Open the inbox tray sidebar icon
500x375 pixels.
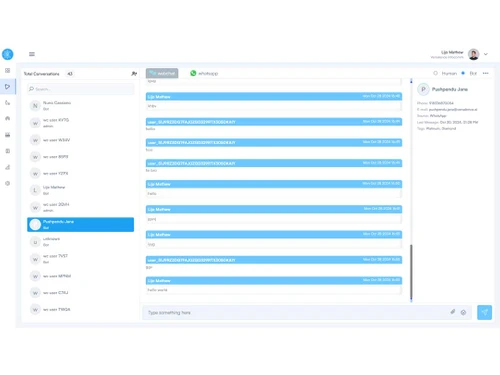[x=7, y=135]
